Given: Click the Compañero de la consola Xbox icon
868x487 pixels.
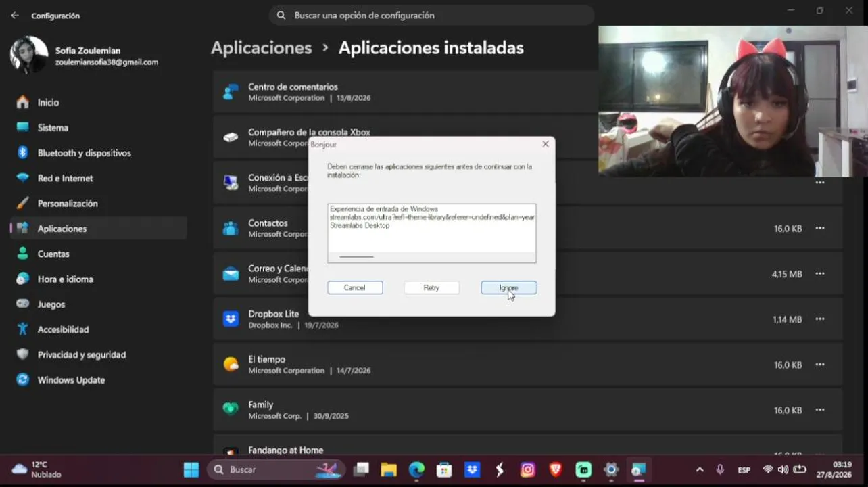Looking at the screenshot, I should 231,137.
